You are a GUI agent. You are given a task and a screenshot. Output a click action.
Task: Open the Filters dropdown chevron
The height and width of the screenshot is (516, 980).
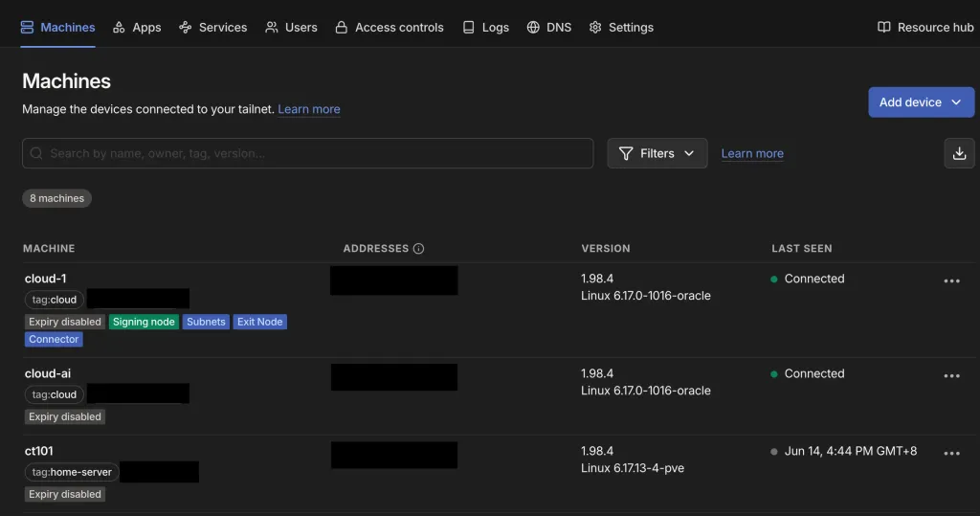click(689, 153)
